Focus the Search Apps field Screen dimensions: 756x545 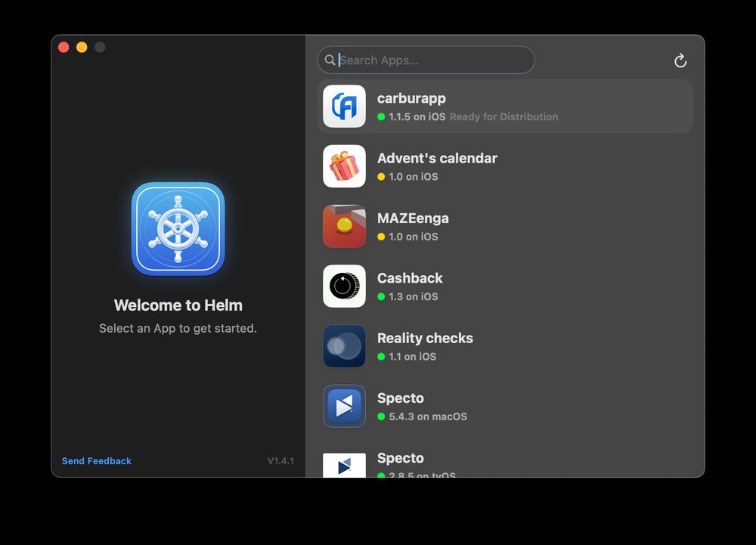tap(426, 60)
